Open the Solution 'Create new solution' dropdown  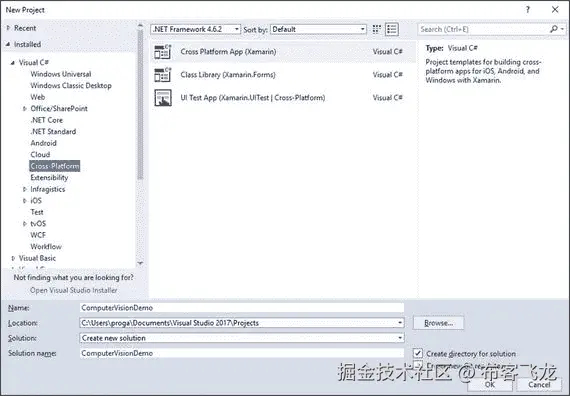[x=400, y=338]
